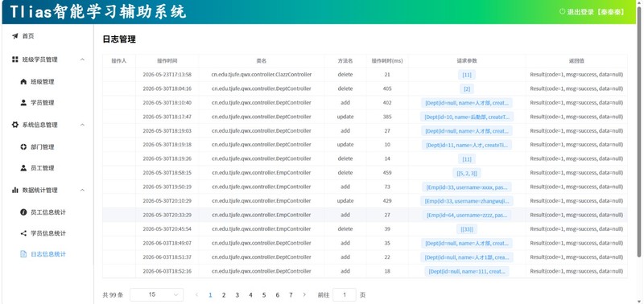Click the previous page arrow
Screen dimensions: 644x304
click(x=196, y=294)
